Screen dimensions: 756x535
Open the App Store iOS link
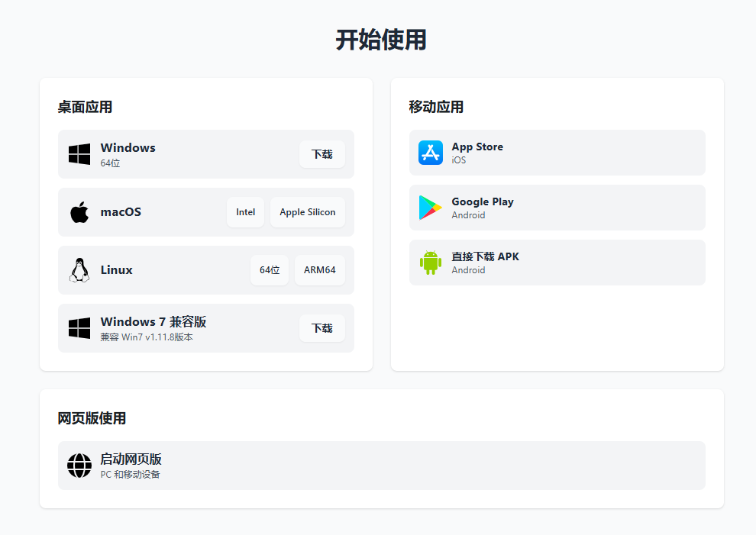click(x=557, y=153)
